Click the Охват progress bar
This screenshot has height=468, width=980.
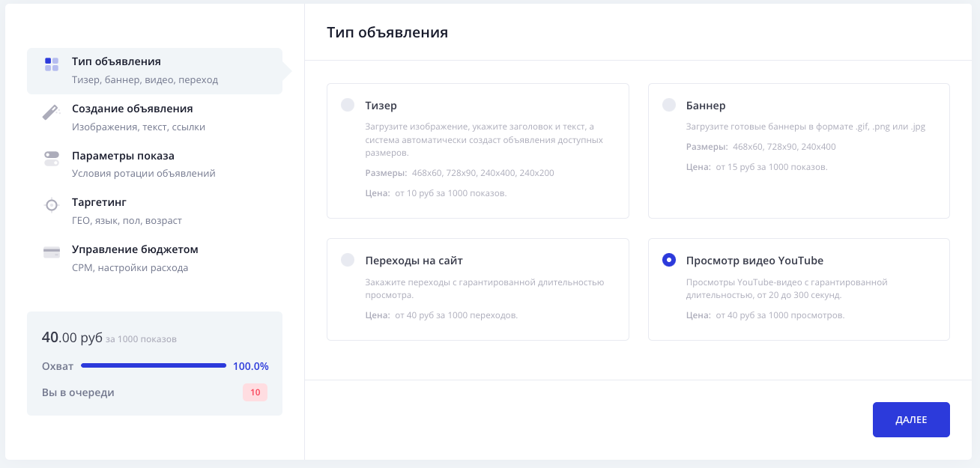[x=154, y=365]
